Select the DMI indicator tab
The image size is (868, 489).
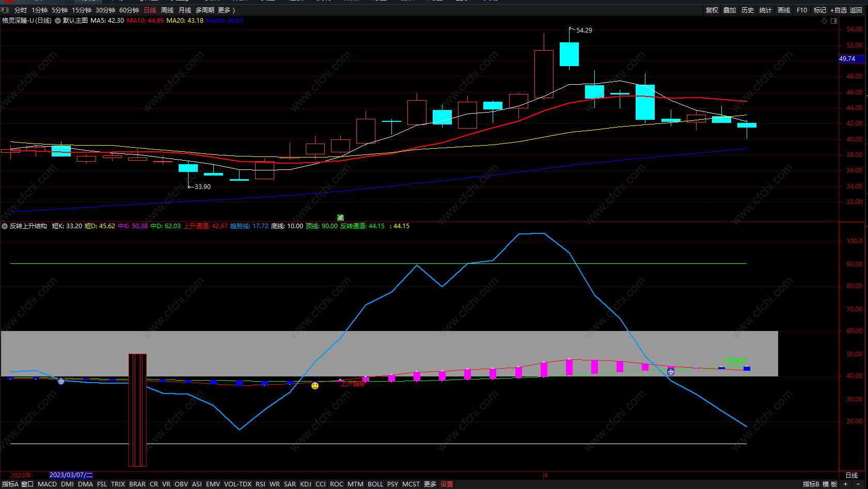click(x=67, y=484)
